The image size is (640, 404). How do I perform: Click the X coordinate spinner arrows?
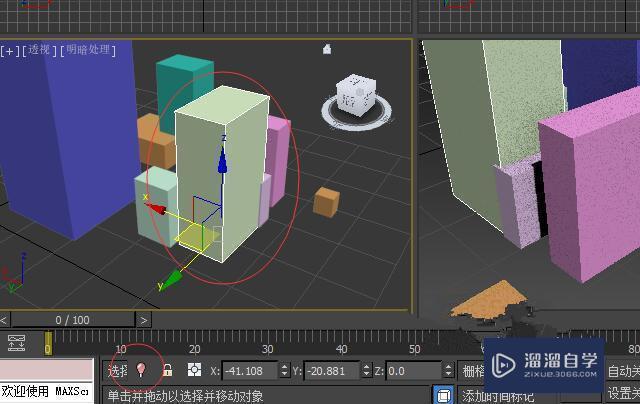click(285, 370)
